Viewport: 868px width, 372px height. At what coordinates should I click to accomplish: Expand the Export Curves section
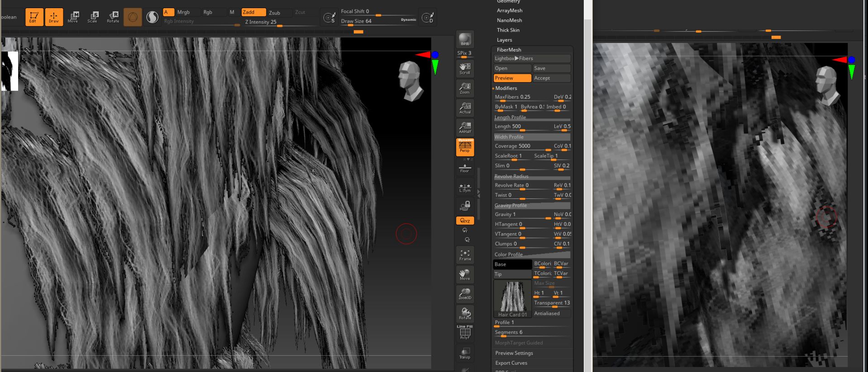pos(511,363)
